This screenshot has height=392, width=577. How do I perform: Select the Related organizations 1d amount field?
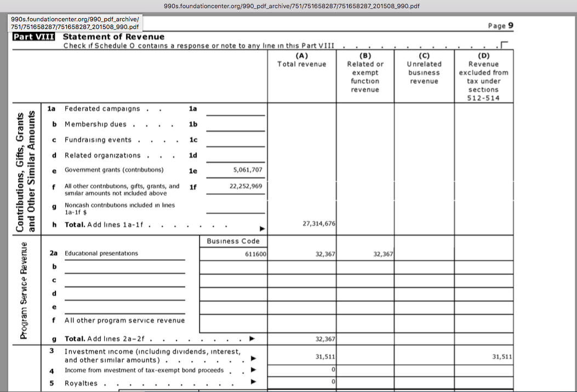tap(236, 155)
